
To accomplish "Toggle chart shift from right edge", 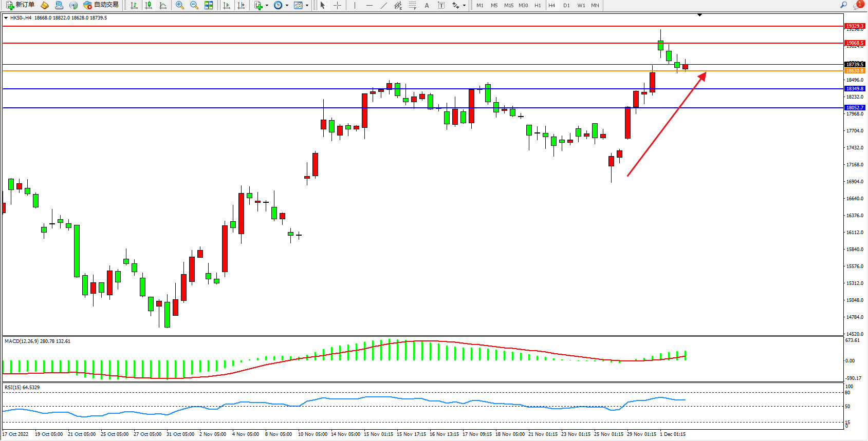I will 241,5.
